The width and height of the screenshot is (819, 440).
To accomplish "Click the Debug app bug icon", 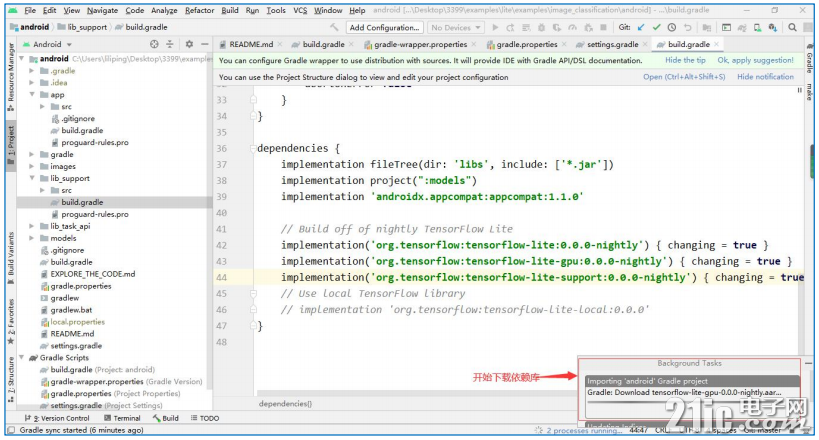I will (x=542, y=27).
